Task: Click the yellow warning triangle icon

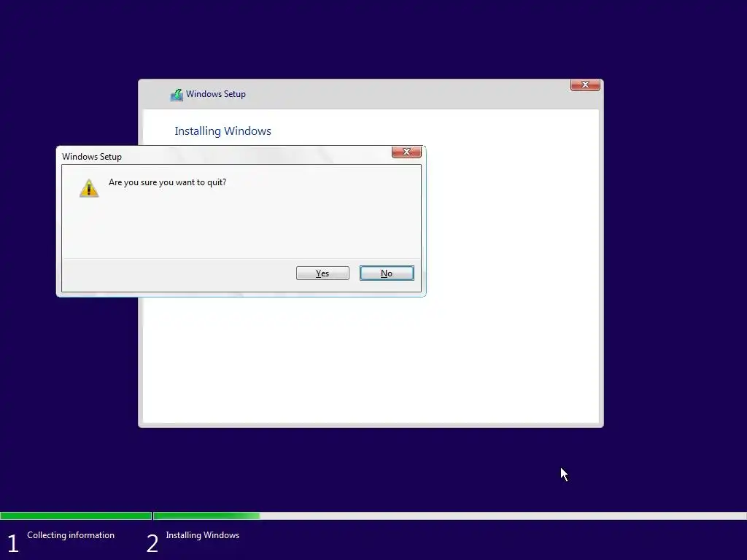Action: [x=89, y=188]
